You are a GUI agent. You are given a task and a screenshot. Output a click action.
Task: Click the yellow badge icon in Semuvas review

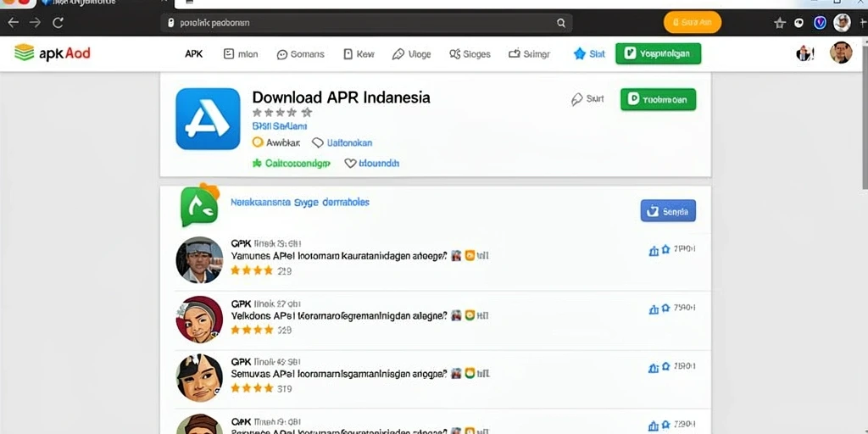(x=470, y=374)
